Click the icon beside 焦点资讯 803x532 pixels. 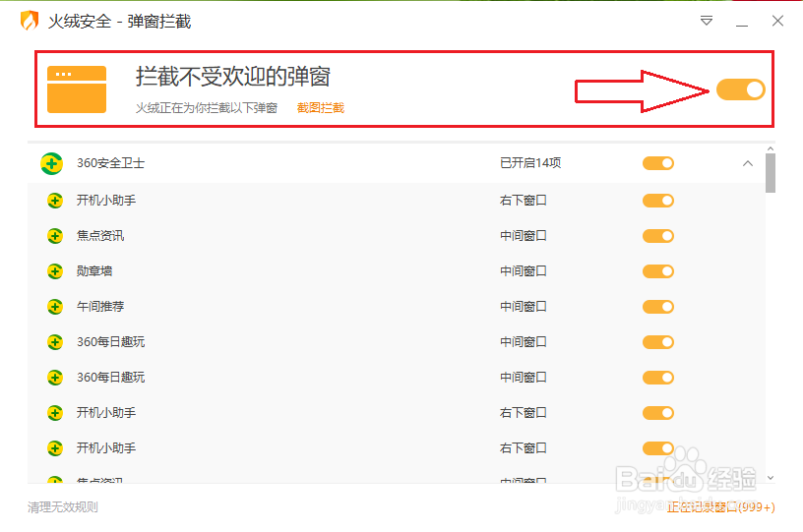pyautogui.click(x=55, y=236)
